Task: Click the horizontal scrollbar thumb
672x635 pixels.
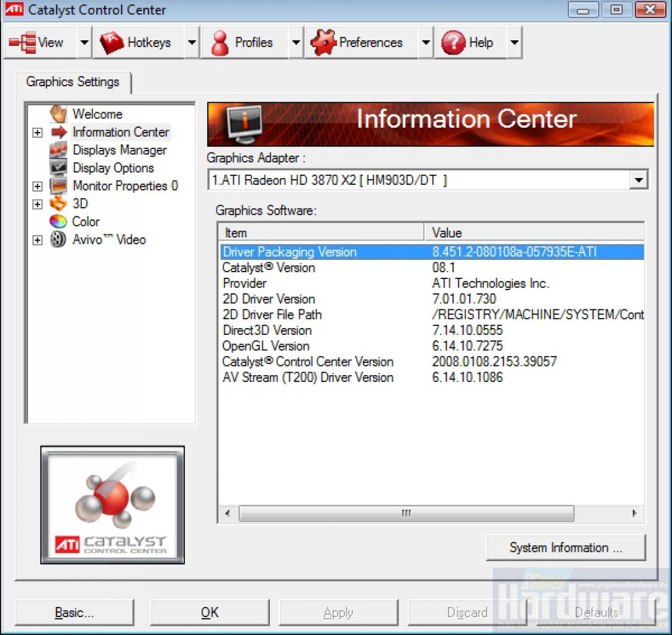Action: 406,513
